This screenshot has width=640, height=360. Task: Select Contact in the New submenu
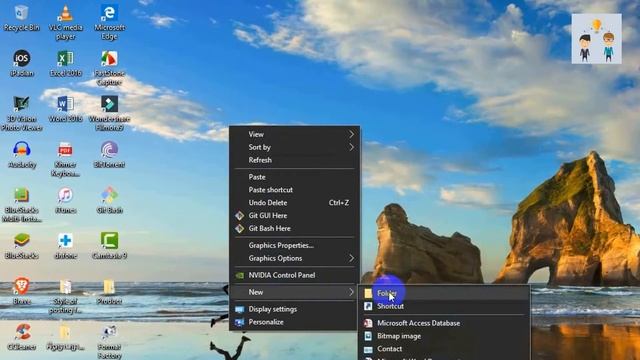pos(444,349)
